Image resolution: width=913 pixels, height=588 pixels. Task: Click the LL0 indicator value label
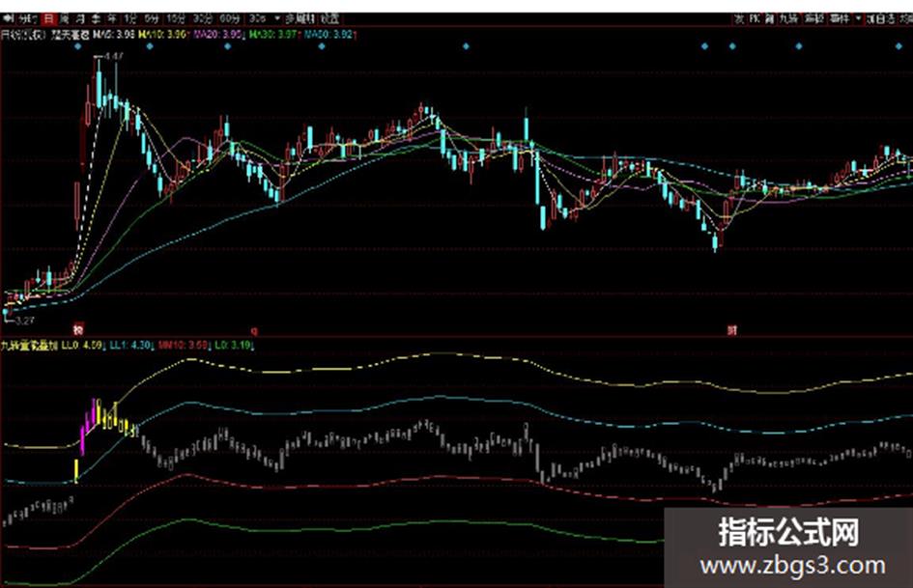point(82,346)
